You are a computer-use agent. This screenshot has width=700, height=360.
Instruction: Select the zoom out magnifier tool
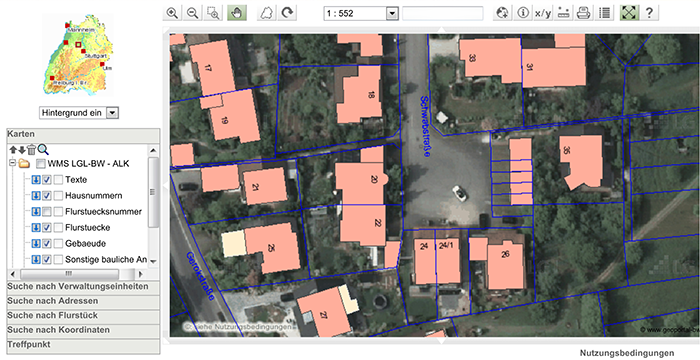[x=193, y=13]
